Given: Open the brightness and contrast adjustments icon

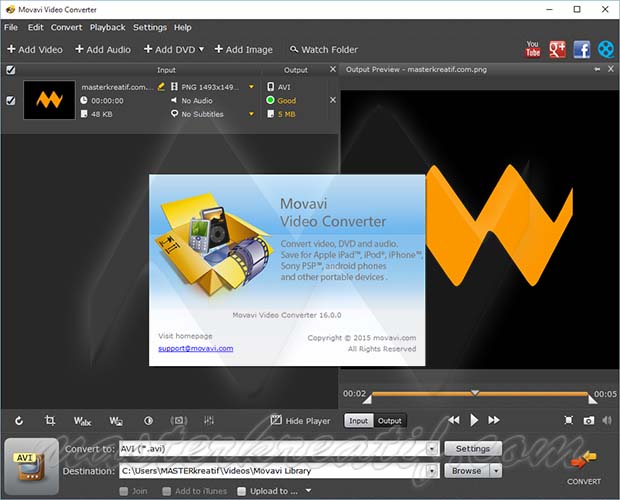Looking at the screenshot, I should point(148,421).
